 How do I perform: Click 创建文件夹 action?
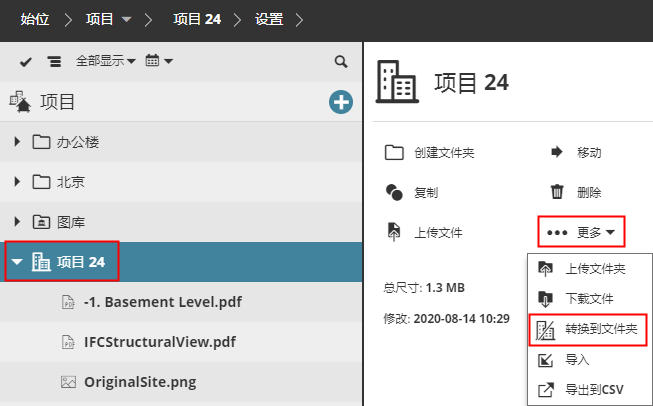pyautogui.click(x=429, y=152)
